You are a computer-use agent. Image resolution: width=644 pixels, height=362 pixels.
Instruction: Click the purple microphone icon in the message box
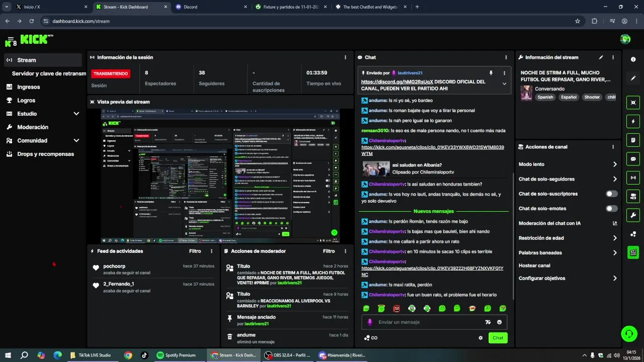370,322
